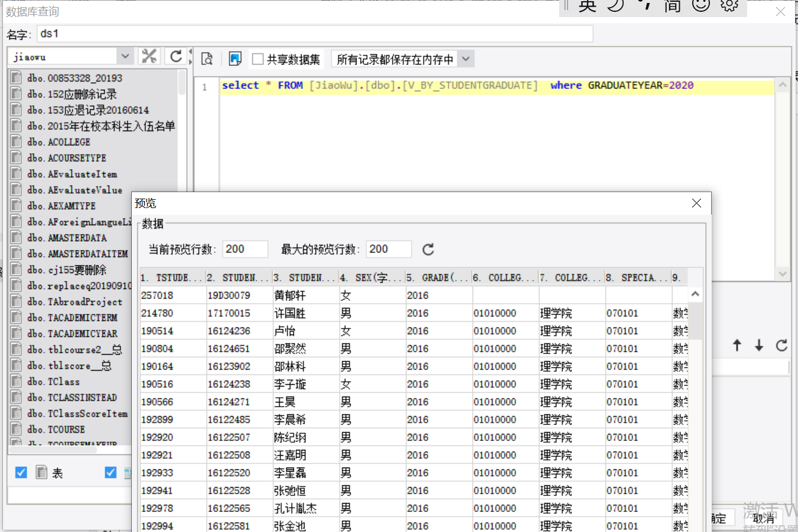Click cell 257018 in preview table
The width and height of the screenshot is (798, 532).
point(173,295)
